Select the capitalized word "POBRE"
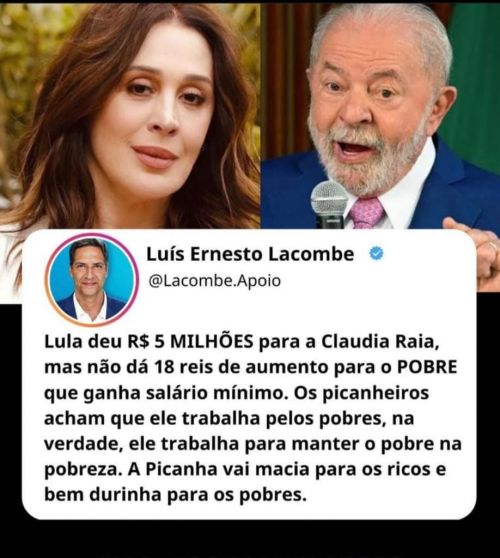The image size is (500, 558). tap(427, 367)
